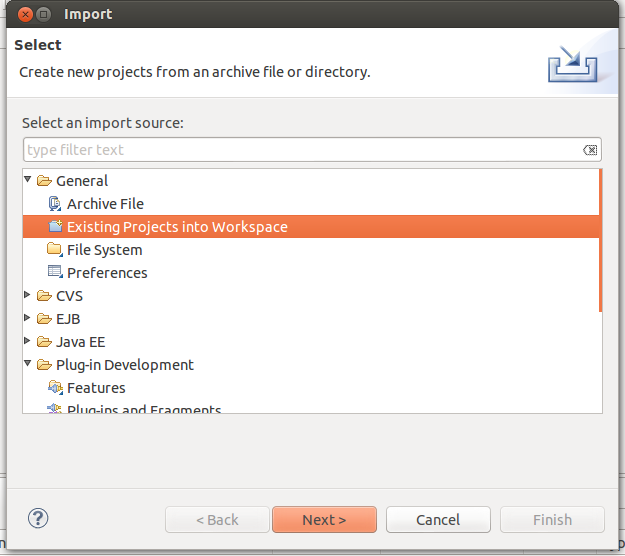Screen dimensions: 625x556
Task: Expand the EJB category
Action: (29, 319)
